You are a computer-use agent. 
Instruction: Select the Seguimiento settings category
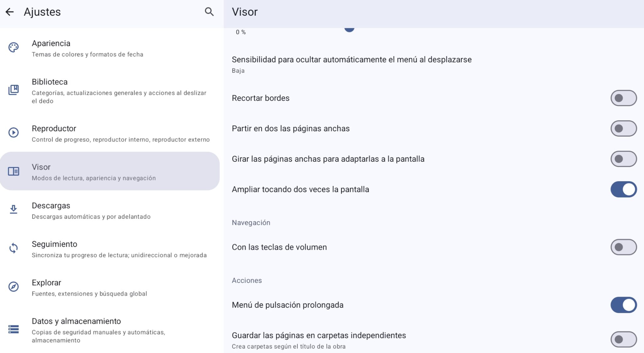(94, 248)
